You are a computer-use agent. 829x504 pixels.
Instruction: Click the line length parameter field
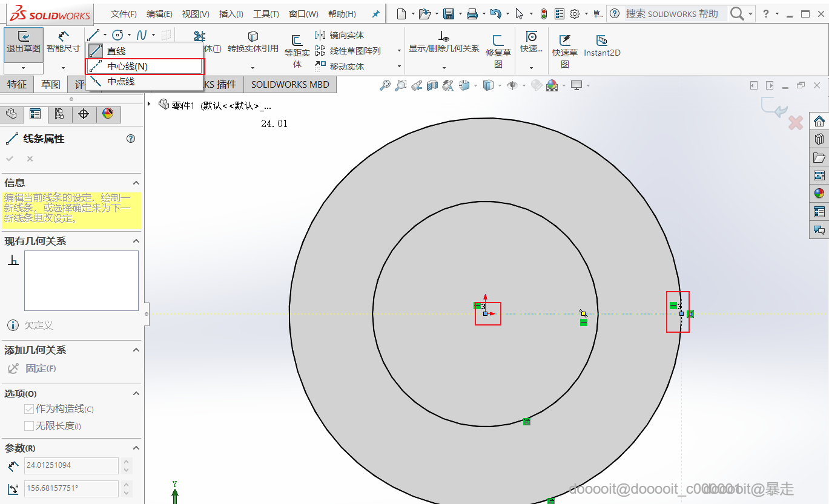point(71,465)
